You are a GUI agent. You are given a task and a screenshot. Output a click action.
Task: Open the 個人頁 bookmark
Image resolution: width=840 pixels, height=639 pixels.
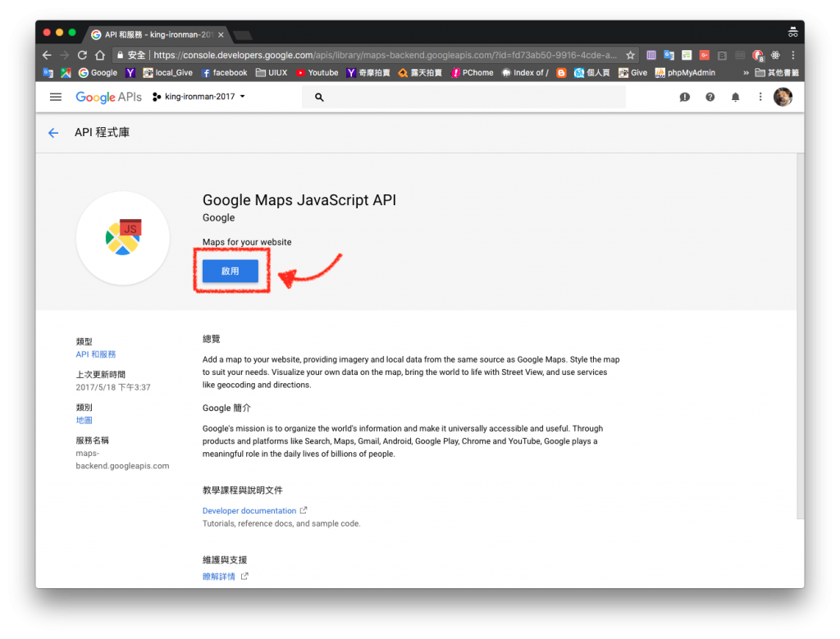(592, 73)
